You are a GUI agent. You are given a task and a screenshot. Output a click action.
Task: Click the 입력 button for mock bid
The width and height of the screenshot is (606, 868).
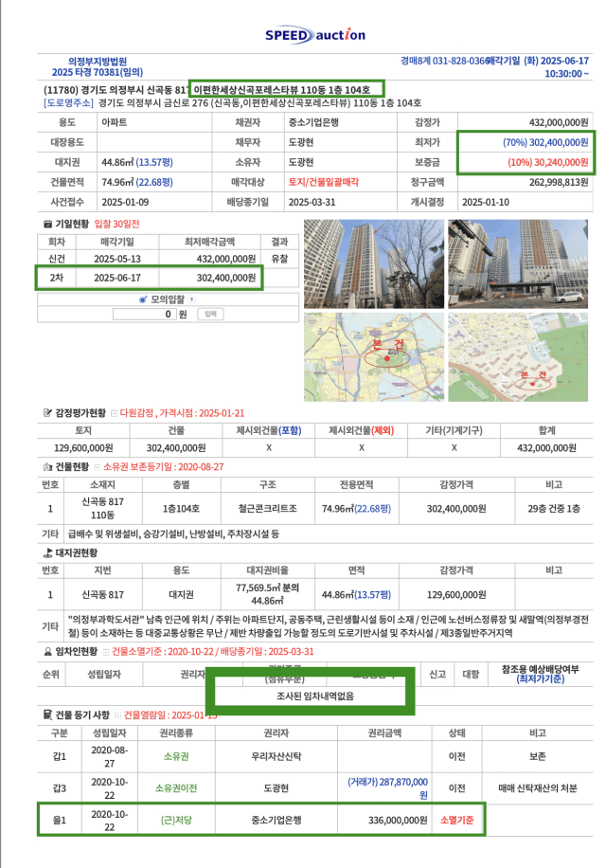click(x=210, y=314)
